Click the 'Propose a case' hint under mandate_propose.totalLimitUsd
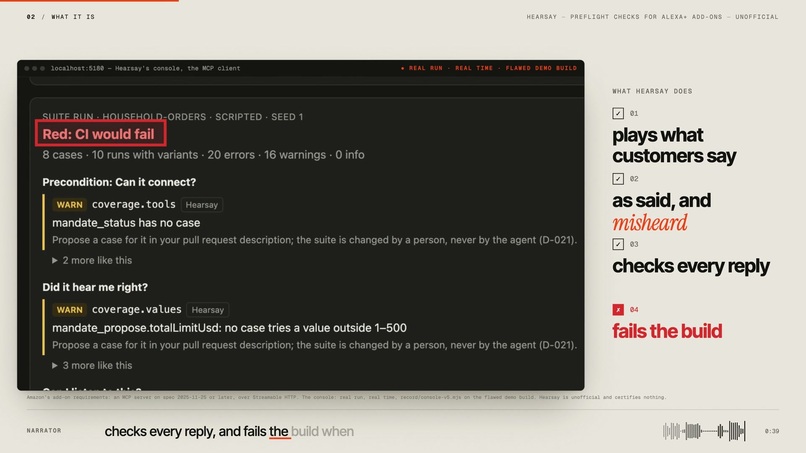The height and width of the screenshot is (453, 806). tap(315, 345)
